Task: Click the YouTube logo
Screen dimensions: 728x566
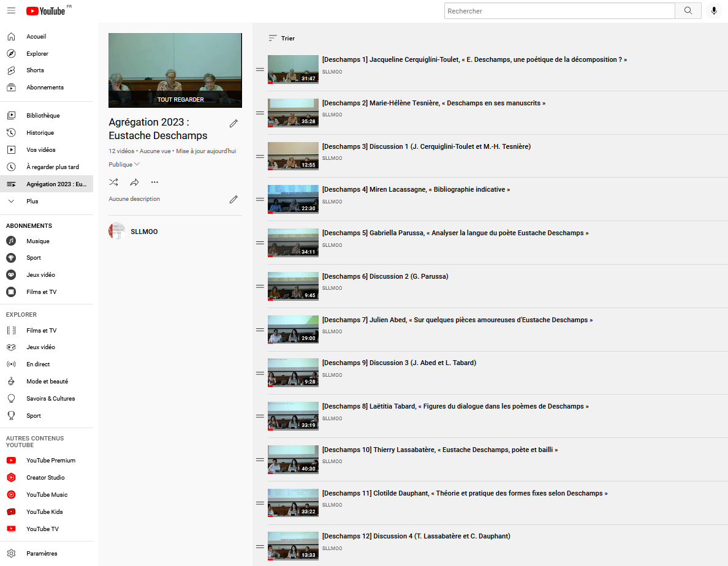Action: coord(45,10)
